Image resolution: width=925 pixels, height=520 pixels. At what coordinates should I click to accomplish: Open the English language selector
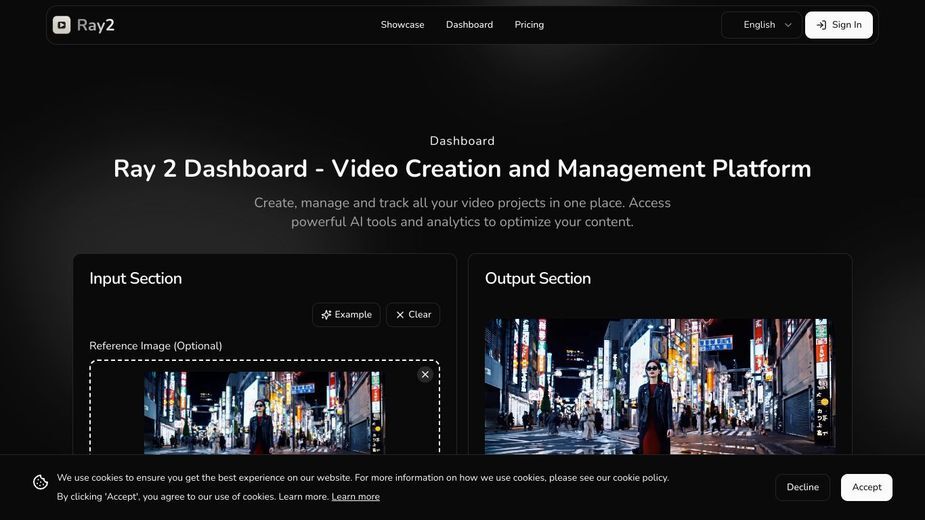[761, 25]
